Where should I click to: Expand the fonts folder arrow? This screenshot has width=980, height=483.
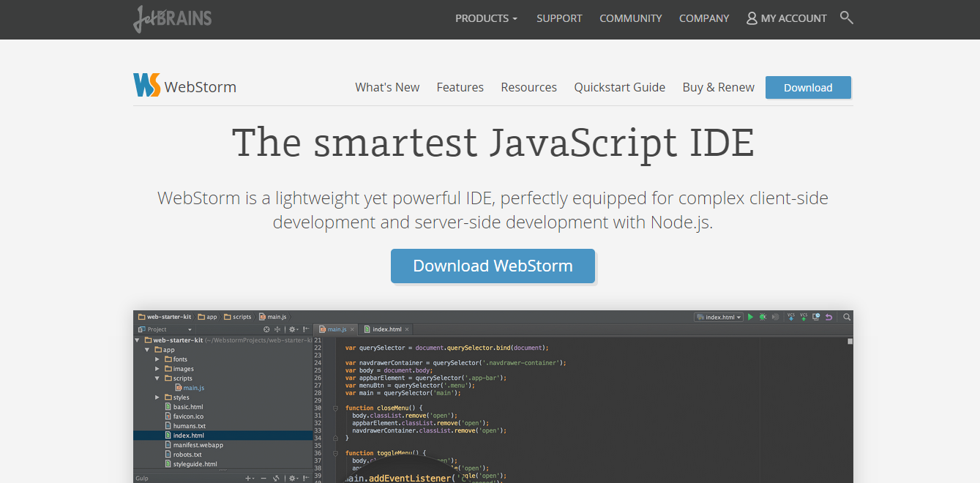pos(157,359)
